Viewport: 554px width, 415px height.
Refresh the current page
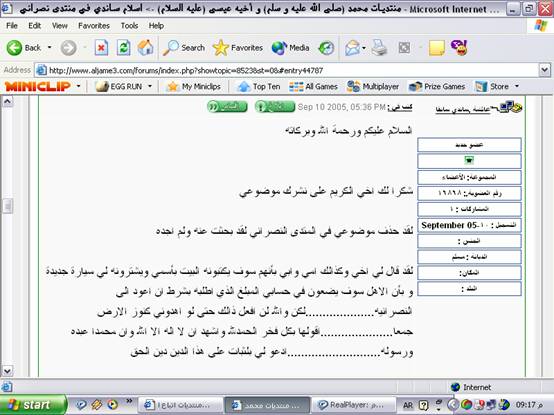click(x=123, y=48)
